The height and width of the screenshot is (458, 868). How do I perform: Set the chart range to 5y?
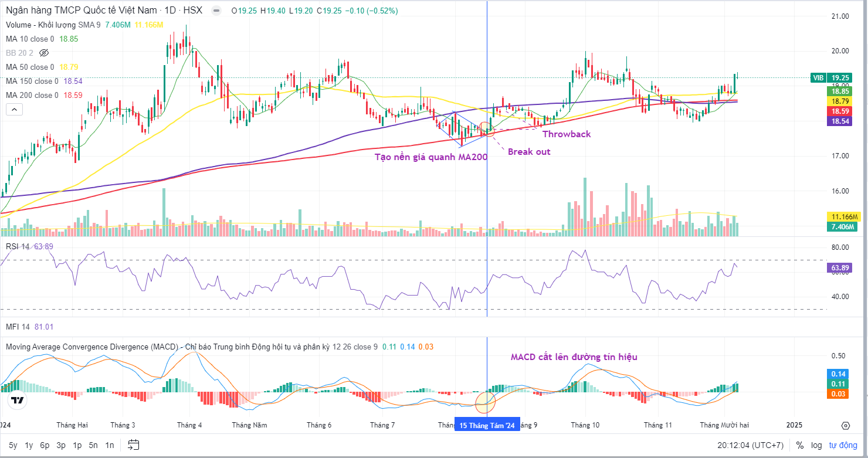[13, 445]
